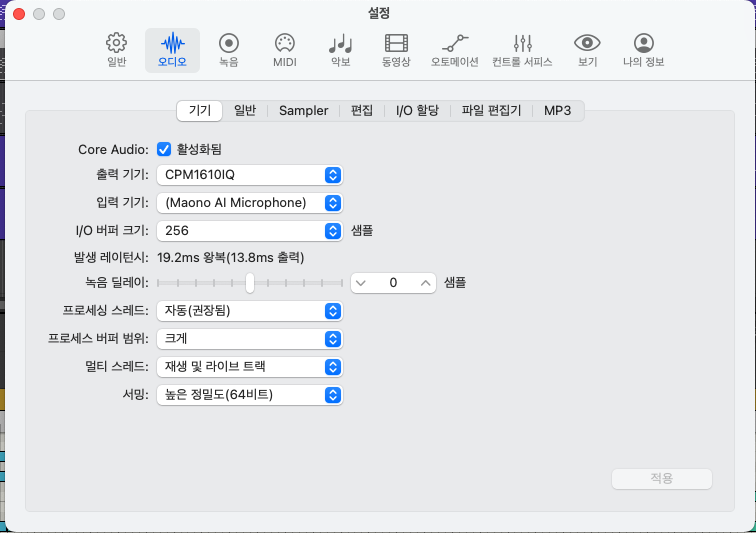Show the 보기 (View) settings icon
This screenshot has height=533, width=756.
(x=587, y=49)
